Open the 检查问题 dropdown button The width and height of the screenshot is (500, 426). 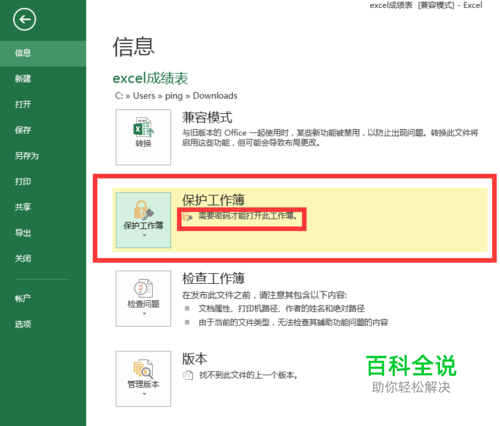143,298
